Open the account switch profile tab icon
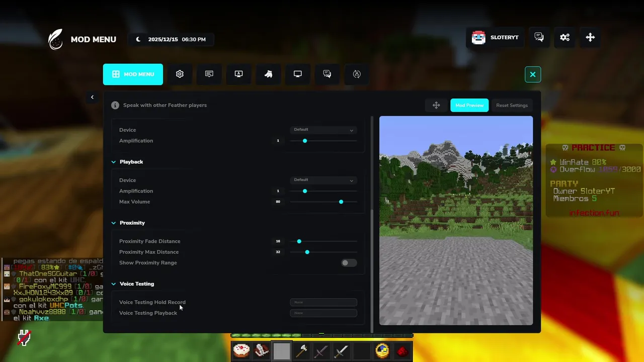The height and width of the screenshot is (362, 644). pyautogui.click(x=357, y=74)
